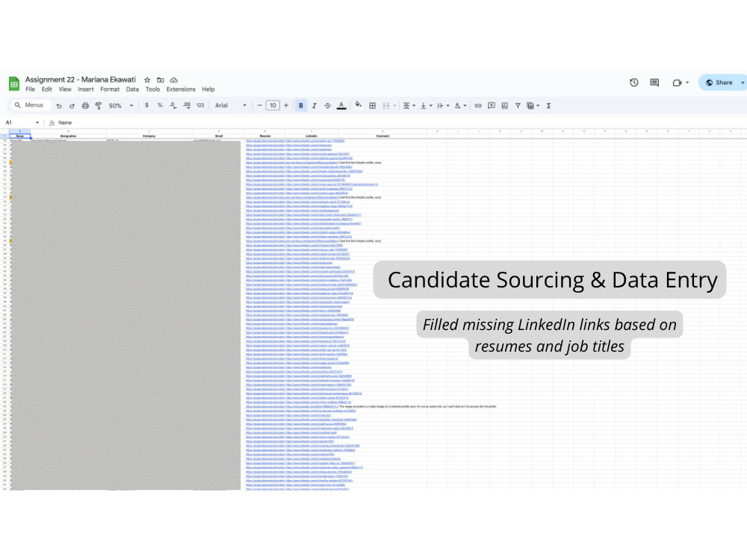Expand the Share options arrow
This screenshot has width=747, height=560.
point(743,82)
